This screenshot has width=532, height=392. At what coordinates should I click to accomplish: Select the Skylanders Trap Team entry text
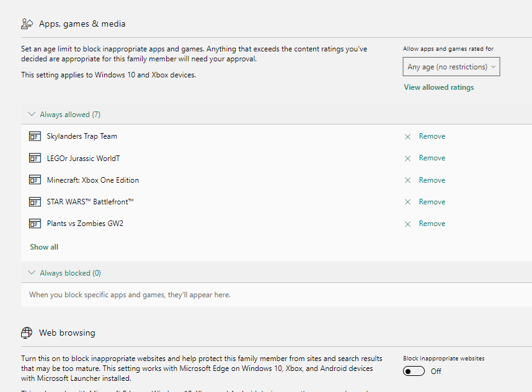(x=82, y=136)
